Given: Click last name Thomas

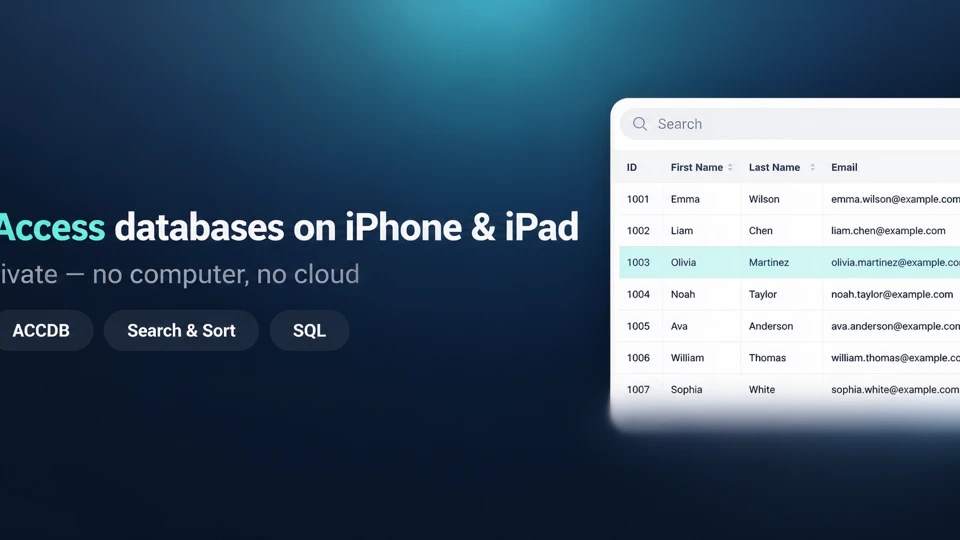Looking at the screenshot, I should [767, 358].
